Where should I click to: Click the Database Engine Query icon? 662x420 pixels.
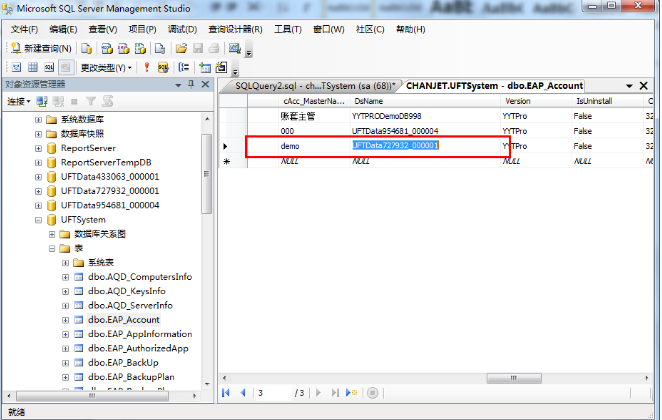pyautogui.click(x=87, y=49)
